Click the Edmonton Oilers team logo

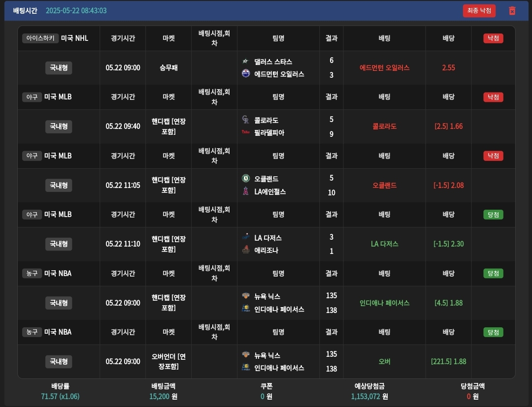click(x=246, y=74)
